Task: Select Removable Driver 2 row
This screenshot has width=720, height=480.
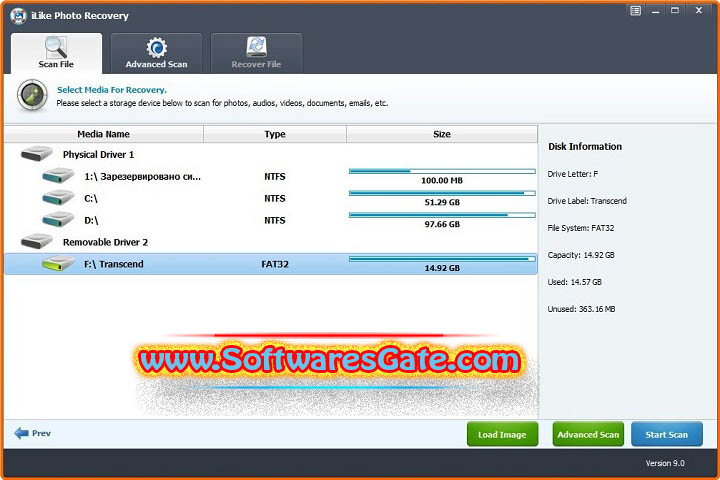Action: [x=271, y=242]
